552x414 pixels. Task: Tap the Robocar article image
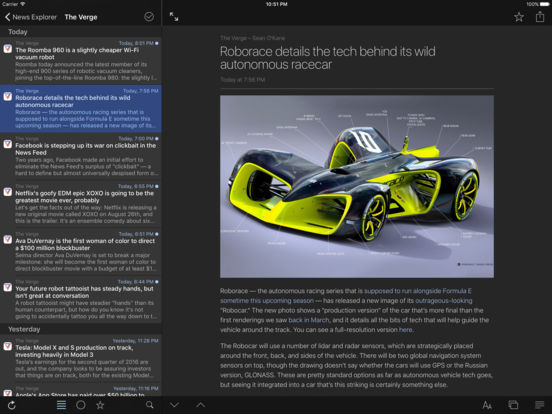[357, 186]
